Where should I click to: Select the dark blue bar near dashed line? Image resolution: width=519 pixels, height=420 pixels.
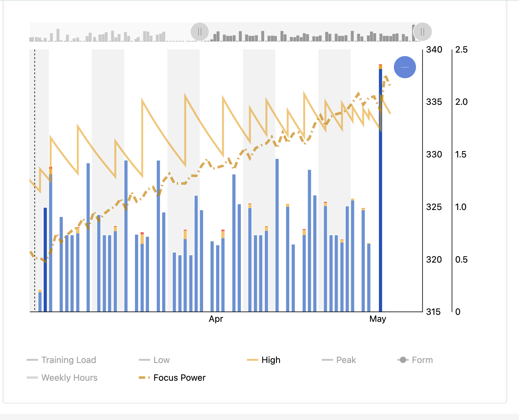[45, 260]
